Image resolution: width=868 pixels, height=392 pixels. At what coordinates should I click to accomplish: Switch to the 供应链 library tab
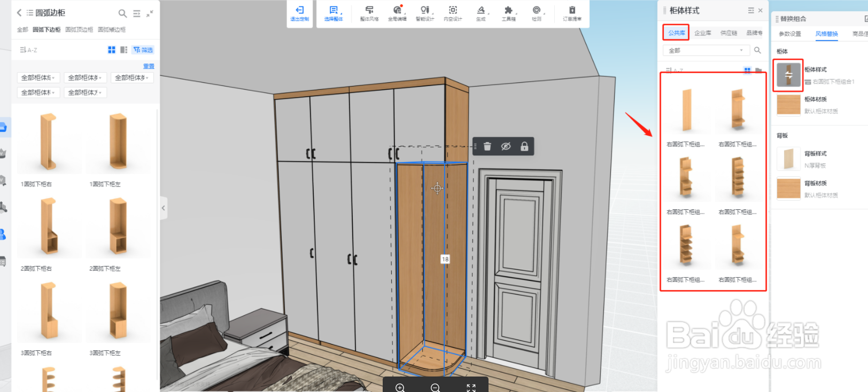coord(728,33)
